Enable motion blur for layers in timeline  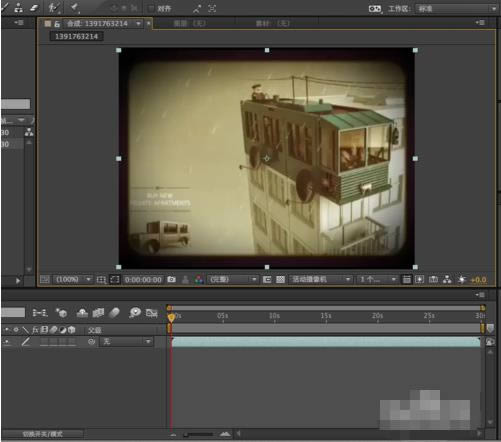[x=114, y=313]
